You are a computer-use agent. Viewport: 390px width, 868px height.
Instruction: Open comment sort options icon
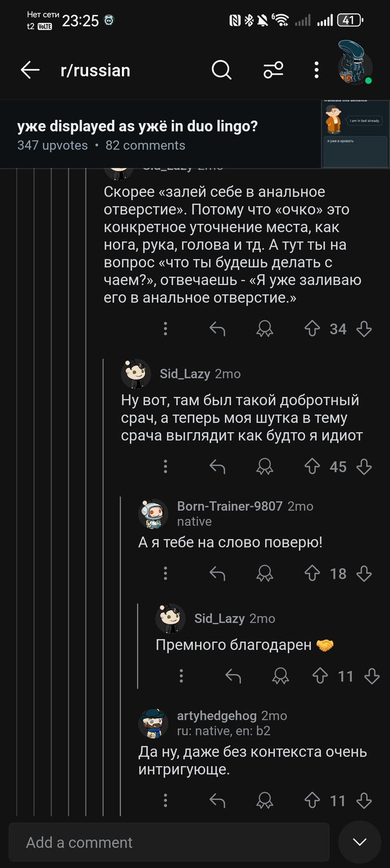[x=273, y=70]
